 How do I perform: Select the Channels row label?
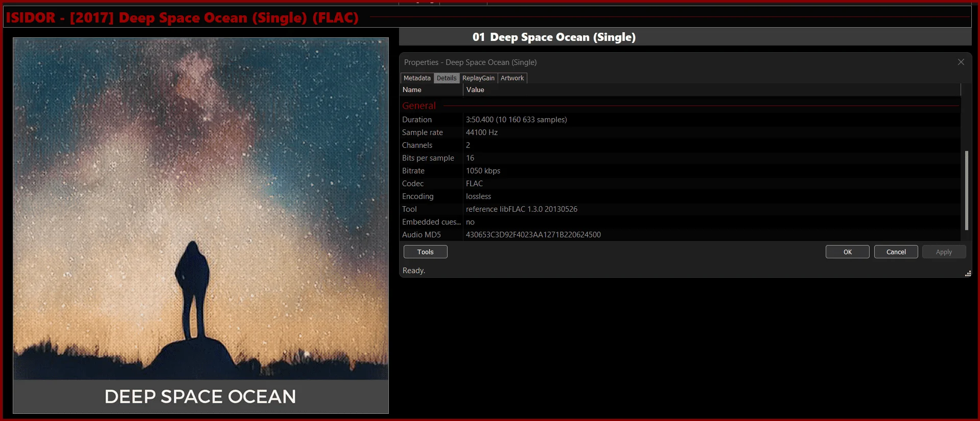(417, 145)
